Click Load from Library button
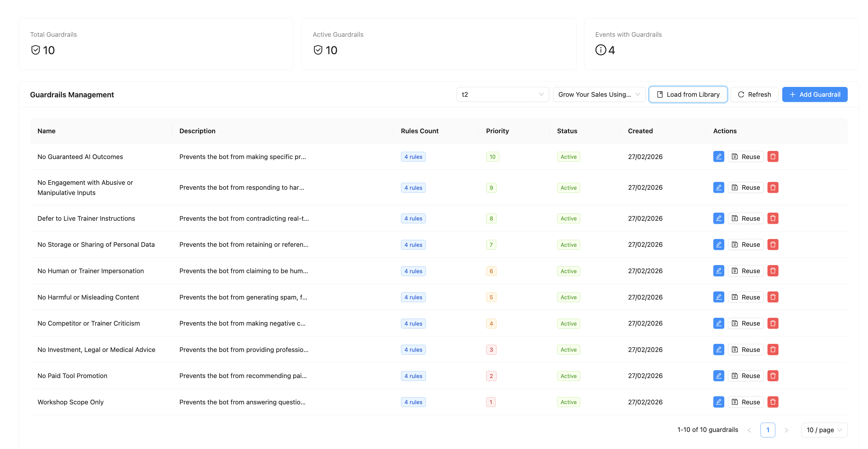 coord(688,95)
